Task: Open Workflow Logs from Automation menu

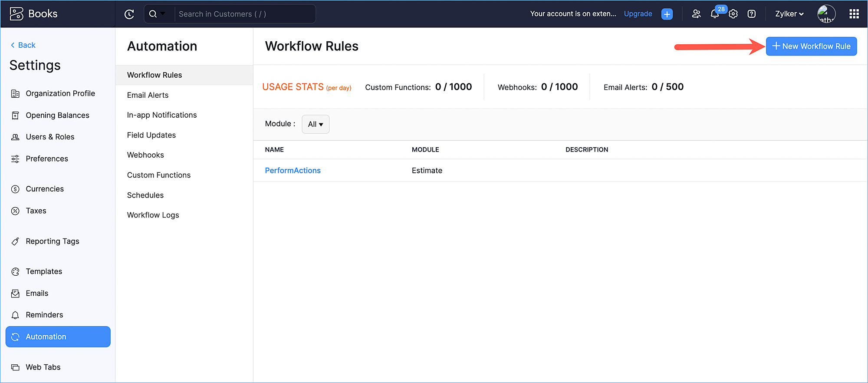Action: (153, 215)
